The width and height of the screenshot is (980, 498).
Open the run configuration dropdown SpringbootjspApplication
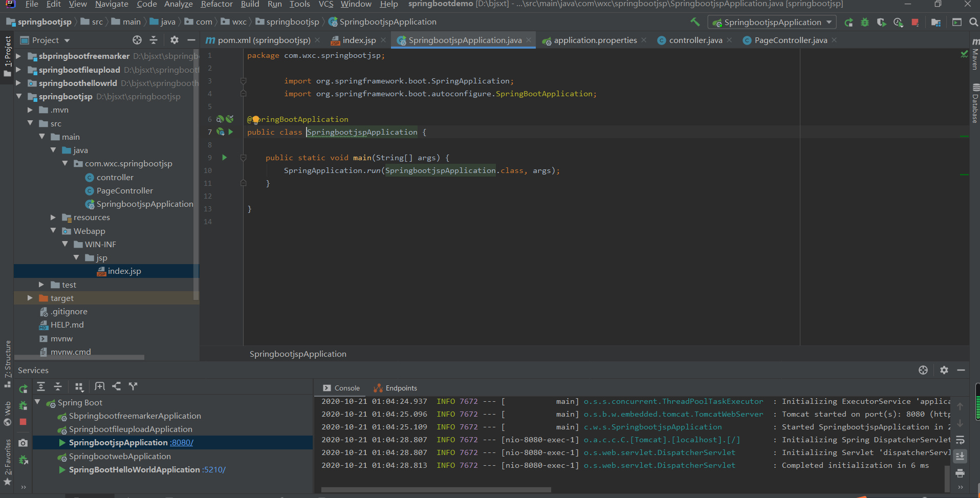point(772,22)
